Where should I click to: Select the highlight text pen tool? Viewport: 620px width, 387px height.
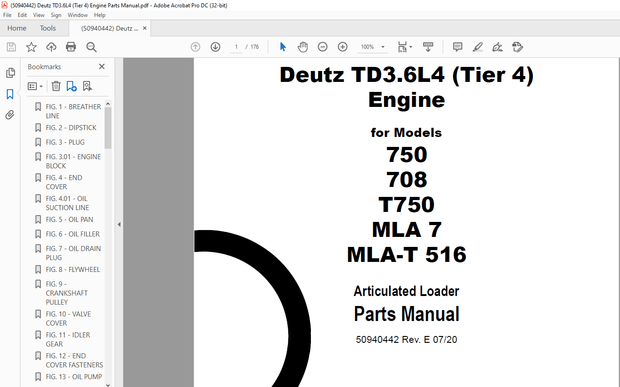pyautogui.click(x=478, y=47)
